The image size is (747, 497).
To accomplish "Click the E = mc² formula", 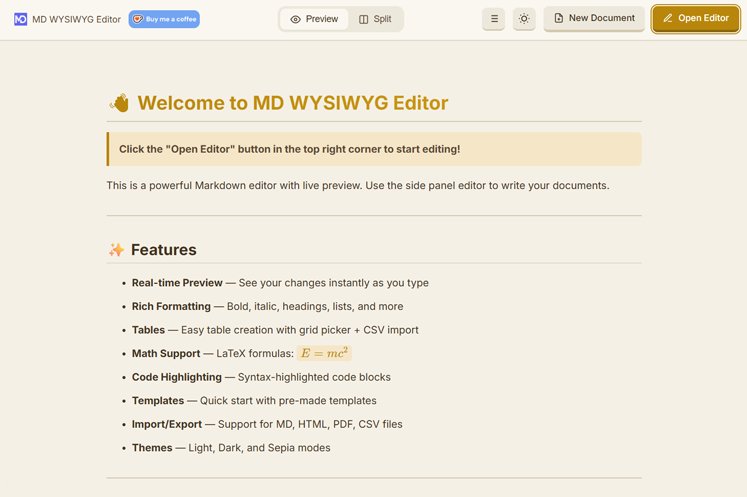I will (324, 353).
